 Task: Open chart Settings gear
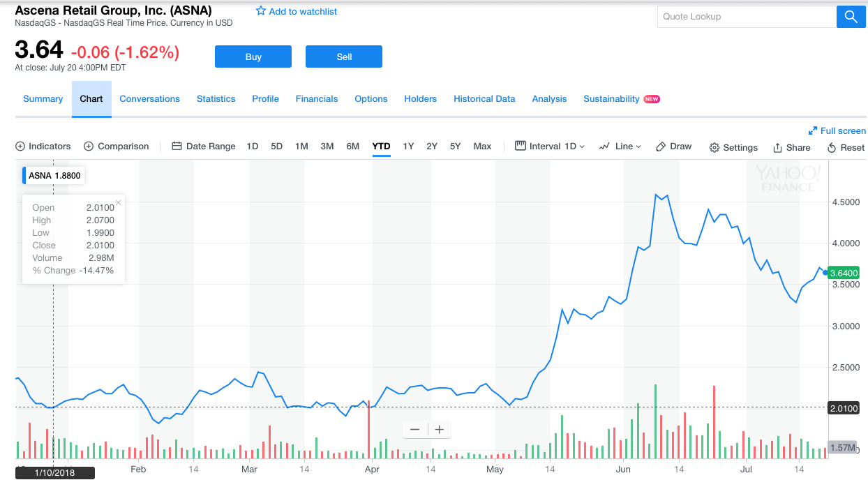click(733, 147)
